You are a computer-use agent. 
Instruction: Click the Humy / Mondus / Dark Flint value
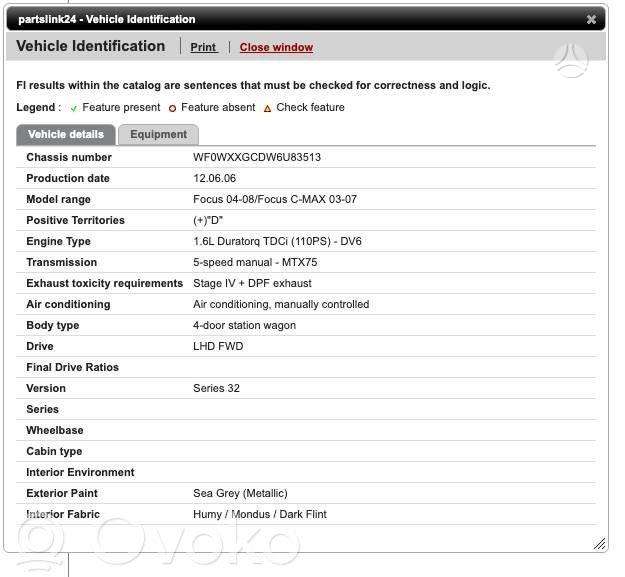[260, 514]
